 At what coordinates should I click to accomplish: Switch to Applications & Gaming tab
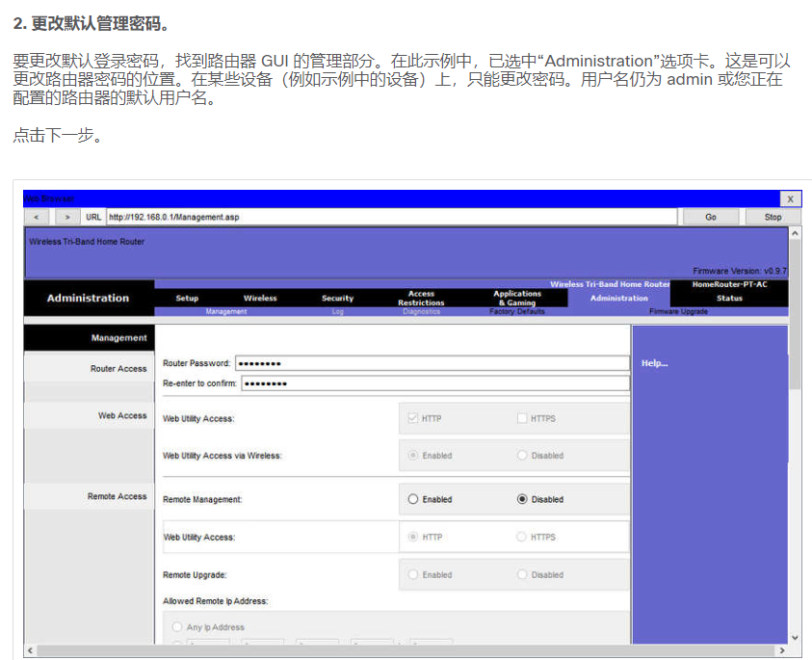click(516, 298)
